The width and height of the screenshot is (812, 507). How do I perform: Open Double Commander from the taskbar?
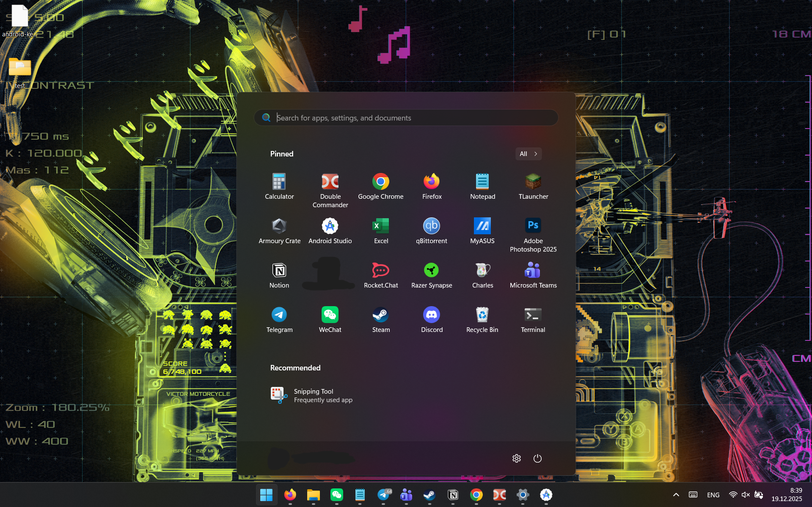[x=499, y=495]
